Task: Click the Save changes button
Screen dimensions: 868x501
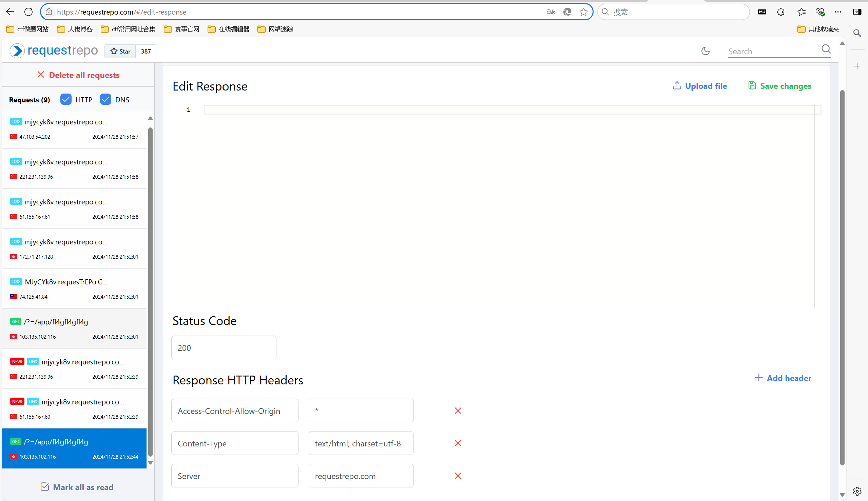Action: click(x=779, y=86)
